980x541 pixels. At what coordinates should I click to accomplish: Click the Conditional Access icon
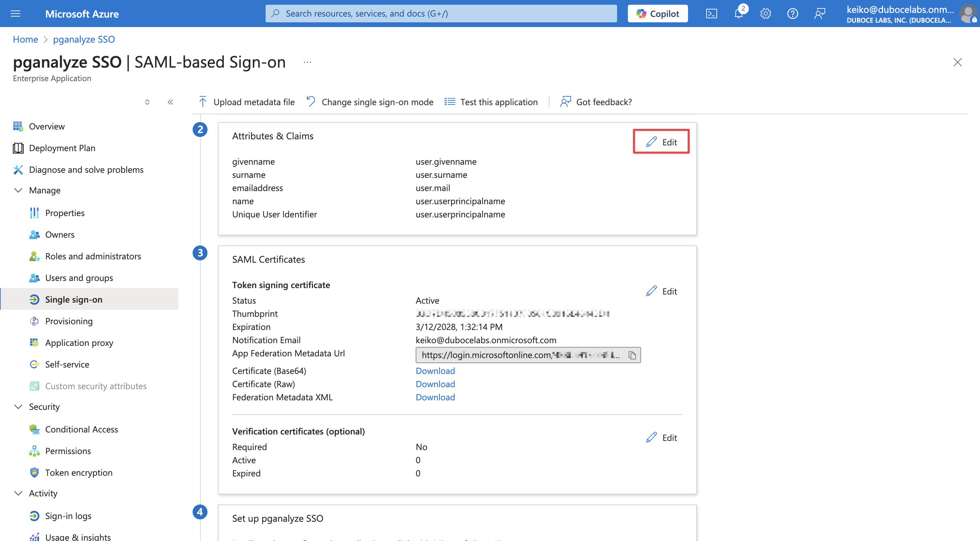[34, 429]
